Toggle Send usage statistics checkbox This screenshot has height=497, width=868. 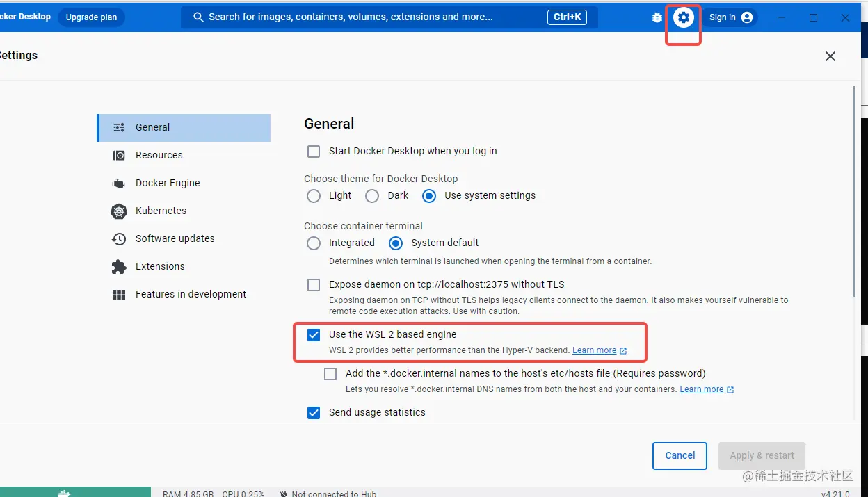pos(314,413)
